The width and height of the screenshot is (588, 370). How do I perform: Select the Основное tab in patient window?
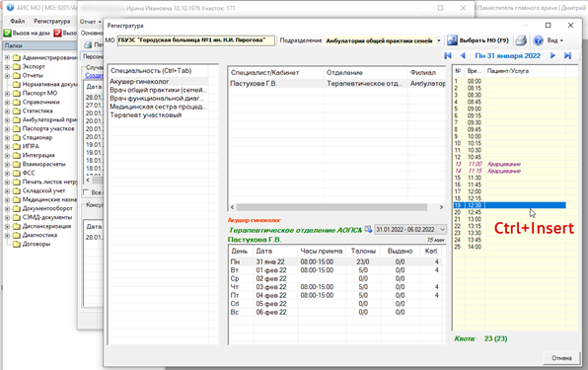(x=92, y=33)
